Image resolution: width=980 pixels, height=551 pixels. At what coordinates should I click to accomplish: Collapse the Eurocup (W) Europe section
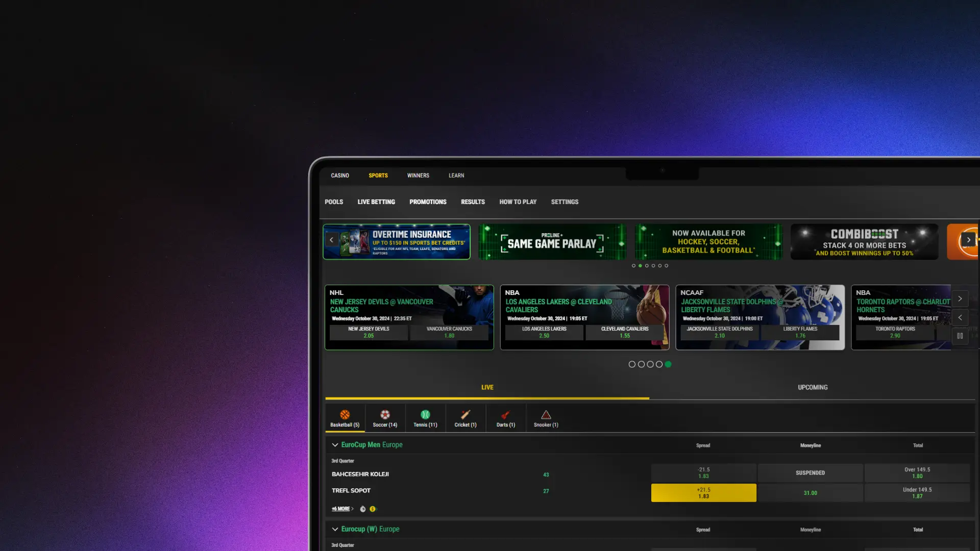pyautogui.click(x=335, y=529)
